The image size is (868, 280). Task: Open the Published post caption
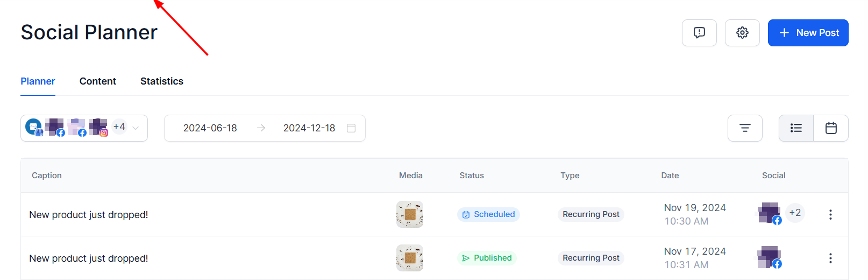point(89,258)
